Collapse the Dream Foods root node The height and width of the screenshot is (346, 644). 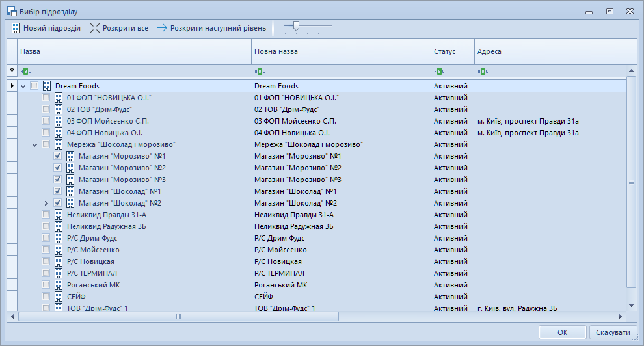point(23,86)
